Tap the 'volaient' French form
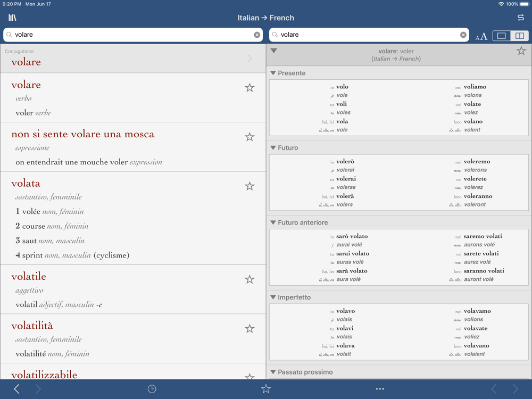Screen dimensions: 532x399 pos(475,354)
